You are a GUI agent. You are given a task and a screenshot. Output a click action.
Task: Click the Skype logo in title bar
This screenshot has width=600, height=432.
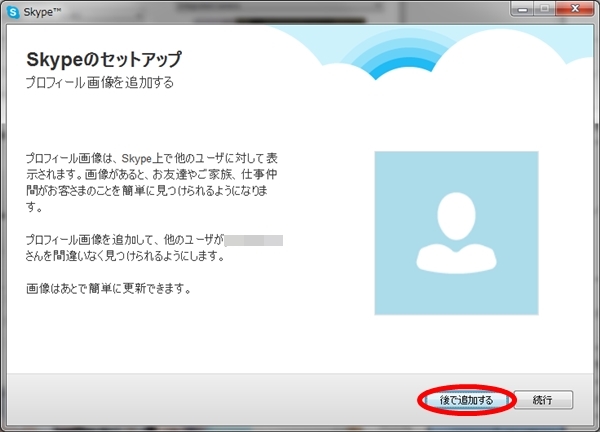point(13,12)
